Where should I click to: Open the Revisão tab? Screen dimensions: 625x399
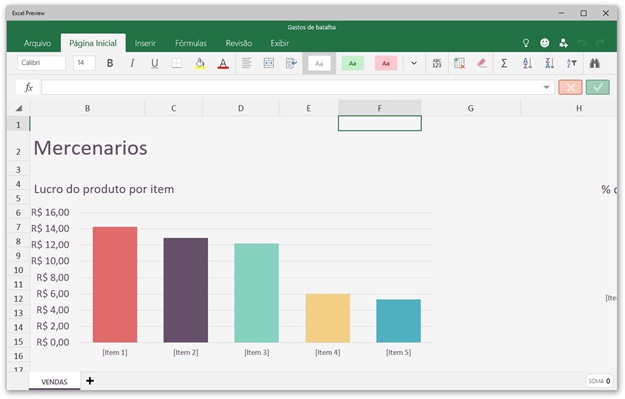click(239, 43)
